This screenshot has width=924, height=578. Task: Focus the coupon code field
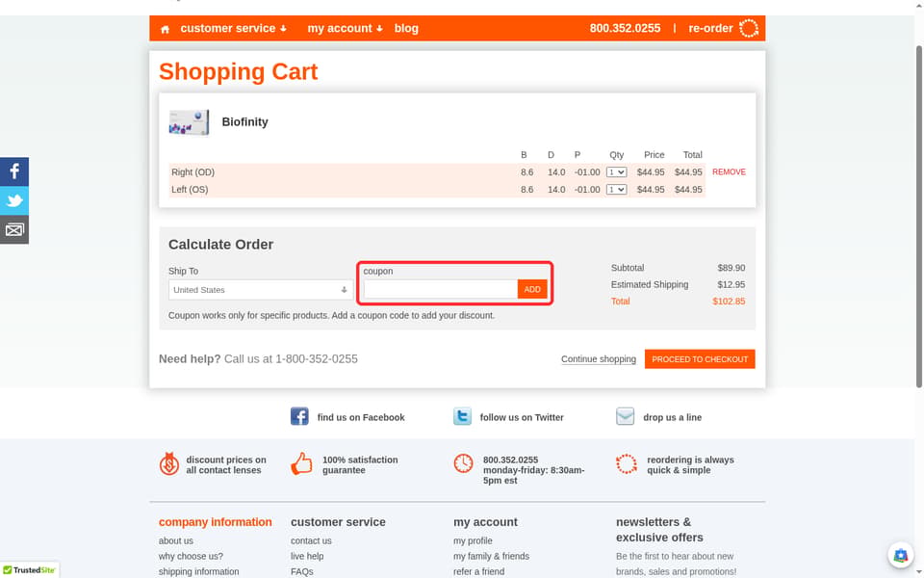[440, 289]
